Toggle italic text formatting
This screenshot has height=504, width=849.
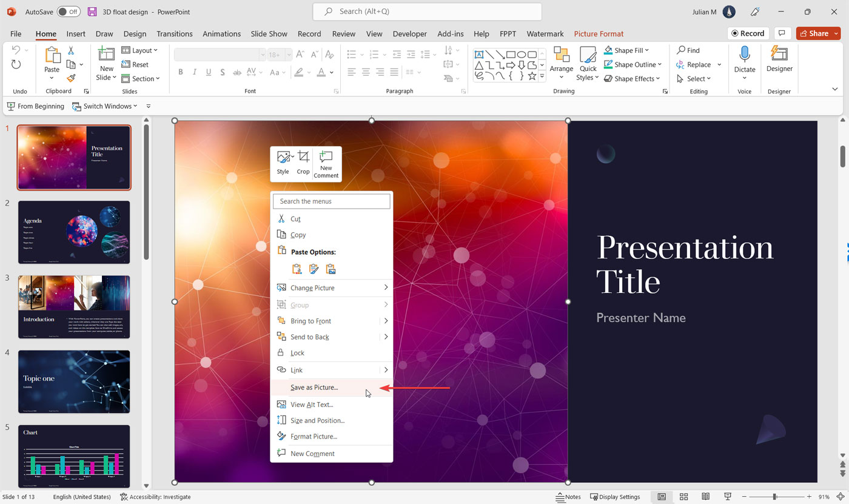(194, 72)
